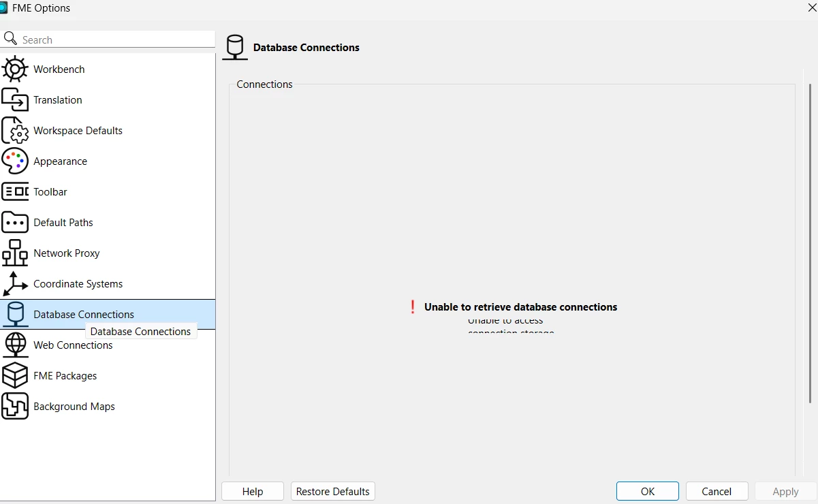Screen dimensions: 818x504
Task: Click the Workbench gear icon
Action: point(15,69)
